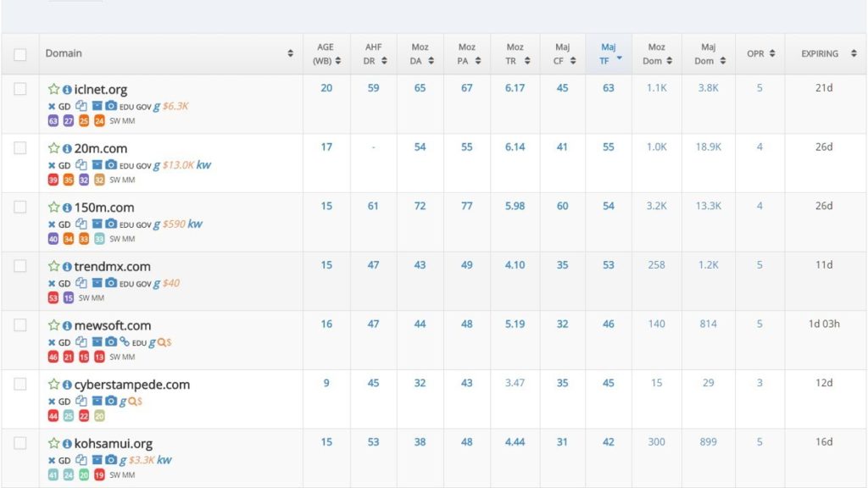
Task: Sort by AGE (WB) using its arrows
Action: pyautogui.click(x=337, y=61)
